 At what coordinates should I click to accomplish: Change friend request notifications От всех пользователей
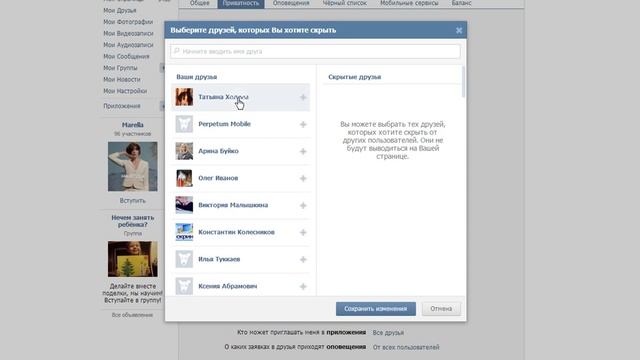[x=406, y=347]
